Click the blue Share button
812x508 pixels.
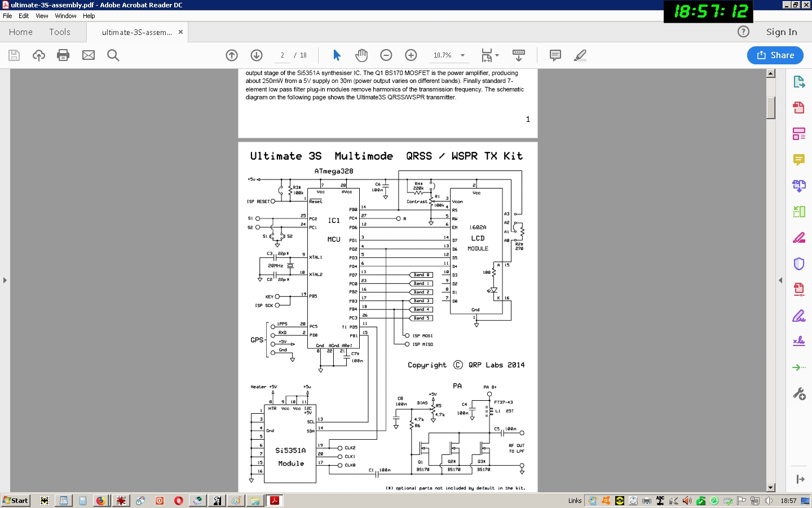[775, 55]
